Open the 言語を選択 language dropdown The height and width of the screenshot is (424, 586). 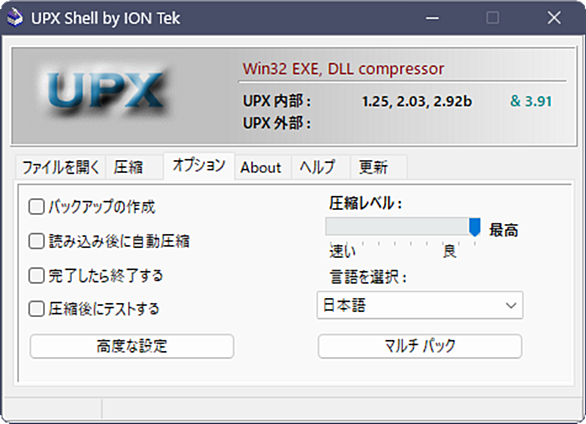coord(420,305)
